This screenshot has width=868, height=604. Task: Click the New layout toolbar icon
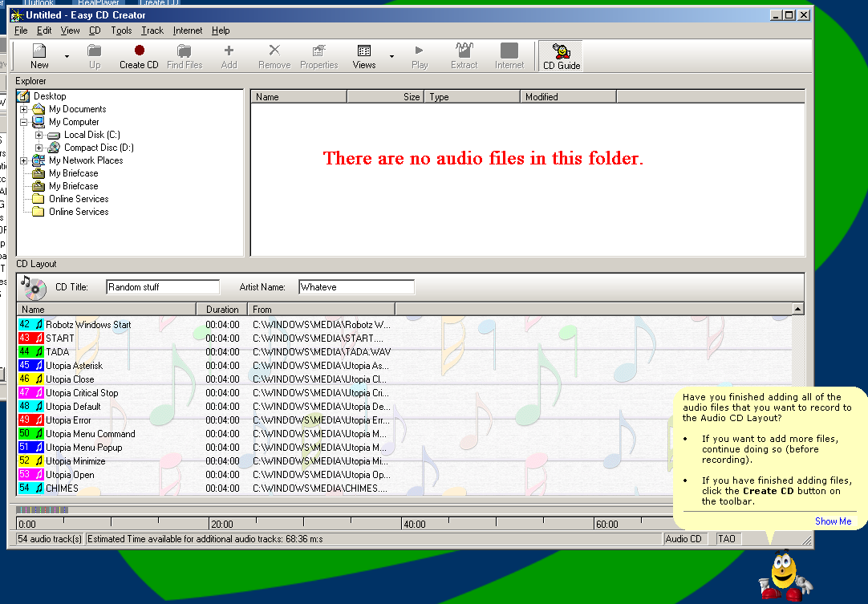pyautogui.click(x=39, y=55)
